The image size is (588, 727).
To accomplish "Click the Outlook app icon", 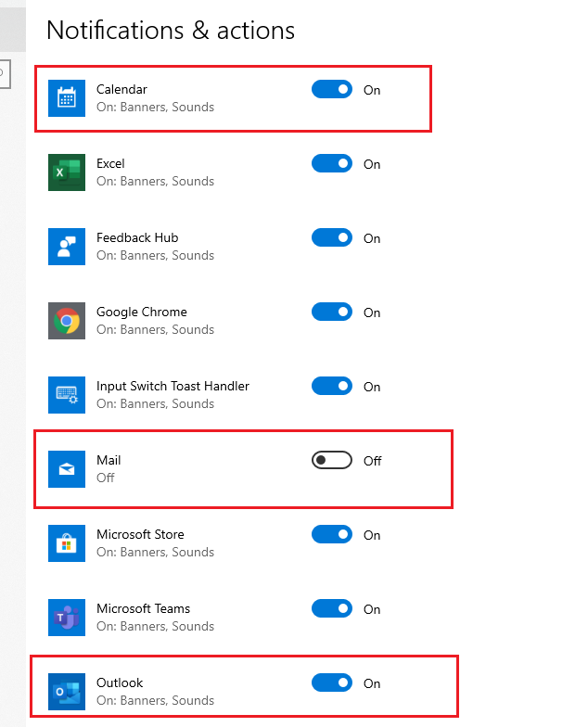I will [66, 691].
